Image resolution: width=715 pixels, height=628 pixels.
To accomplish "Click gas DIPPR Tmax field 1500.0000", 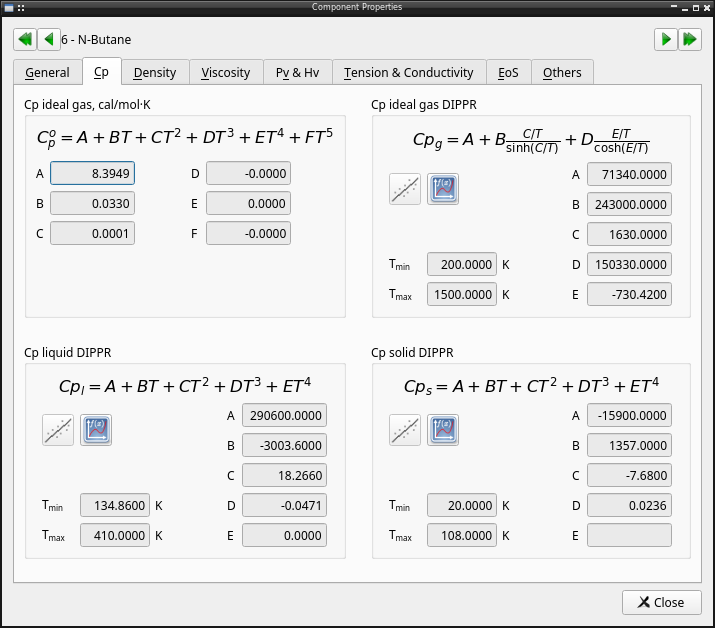I will [462, 295].
